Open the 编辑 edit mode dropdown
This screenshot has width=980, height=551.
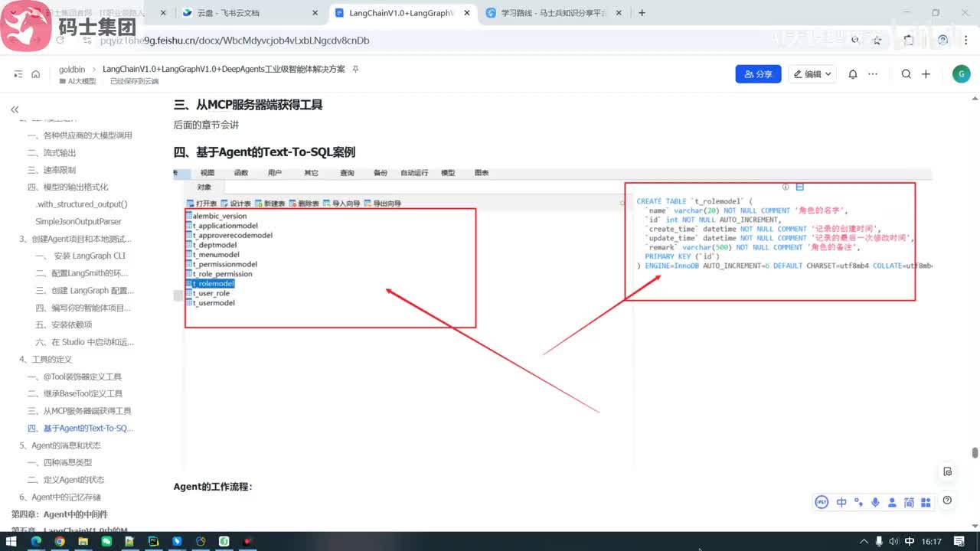(x=812, y=74)
